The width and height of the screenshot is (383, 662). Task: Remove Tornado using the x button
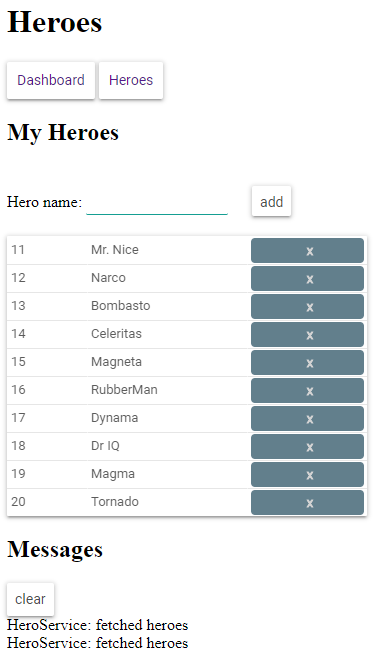[x=307, y=502]
